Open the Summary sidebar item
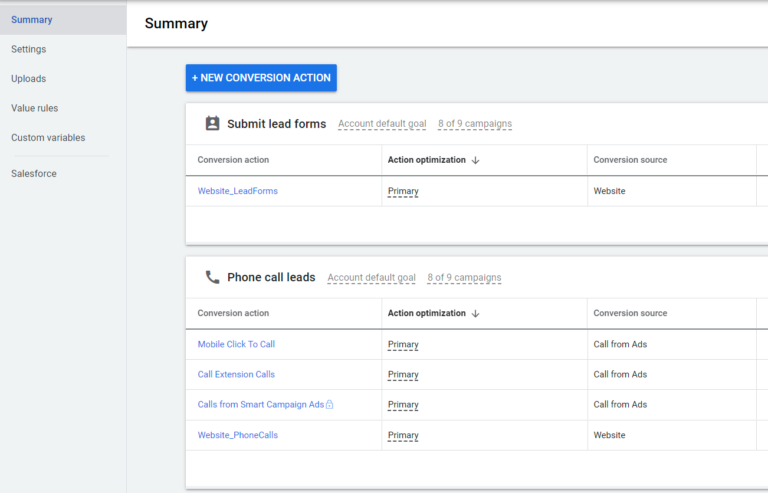768x493 pixels. tap(32, 20)
